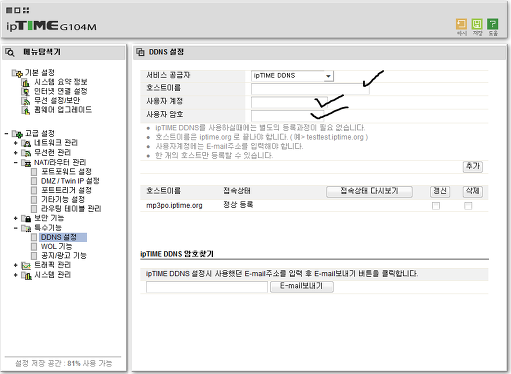The width and height of the screenshot is (511, 374).
Task: Open 무선 설정/보안 menu item
Action: [57, 101]
